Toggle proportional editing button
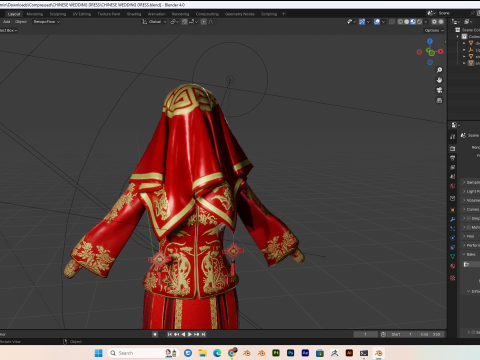The height and width of the screenshot is (360, 480). tap(204, 22)
